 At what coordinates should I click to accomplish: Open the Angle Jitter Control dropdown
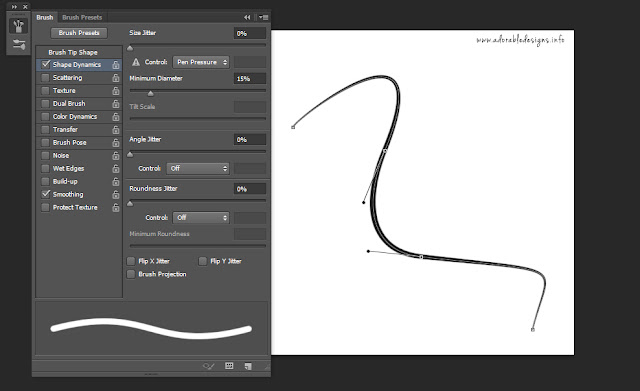[198, 168]
